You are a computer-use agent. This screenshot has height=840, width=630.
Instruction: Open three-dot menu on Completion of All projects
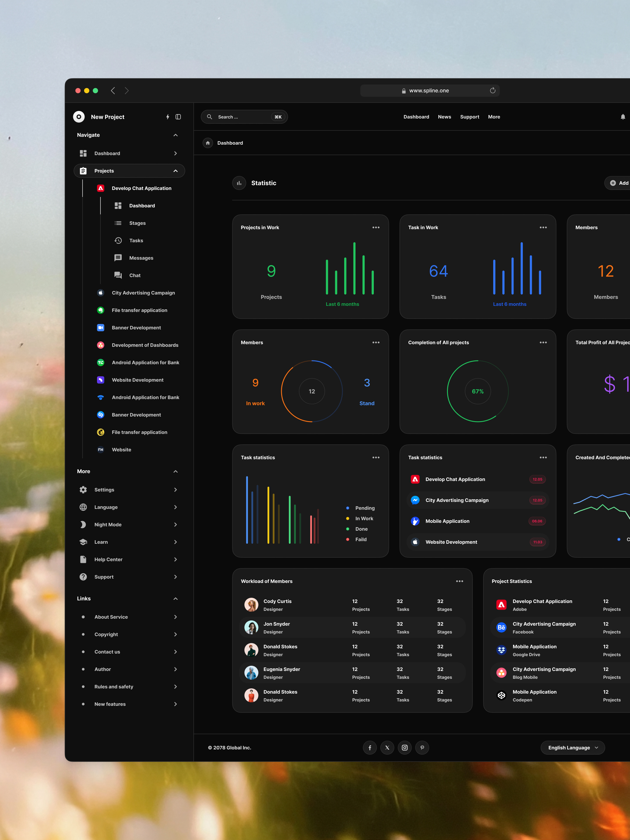(x=543, y=342)
